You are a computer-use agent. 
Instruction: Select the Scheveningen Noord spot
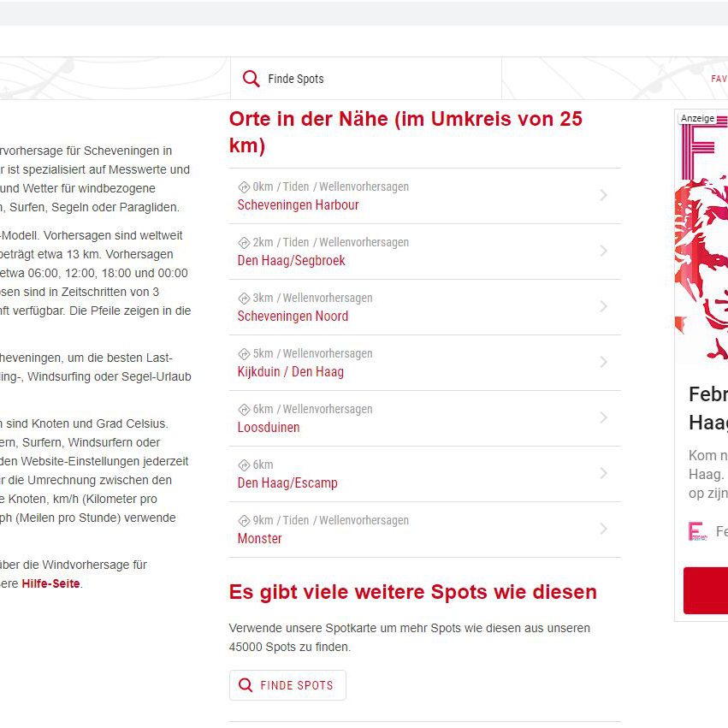click(293, 317)
